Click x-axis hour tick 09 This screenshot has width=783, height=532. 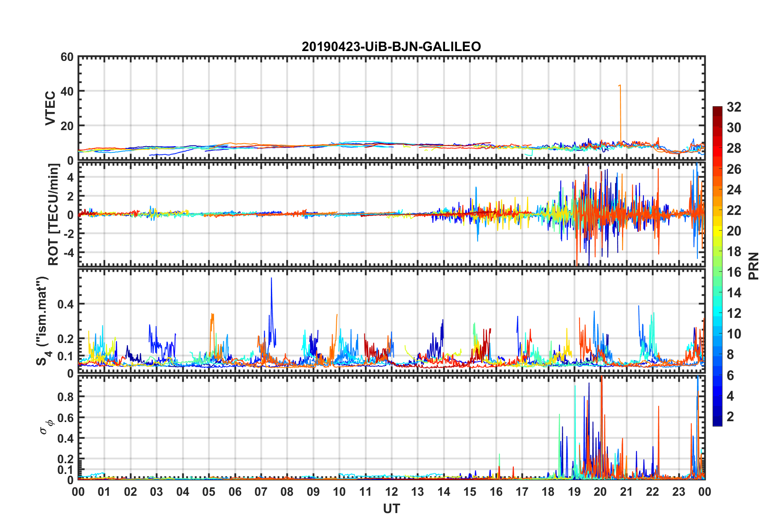click(313, 492)
